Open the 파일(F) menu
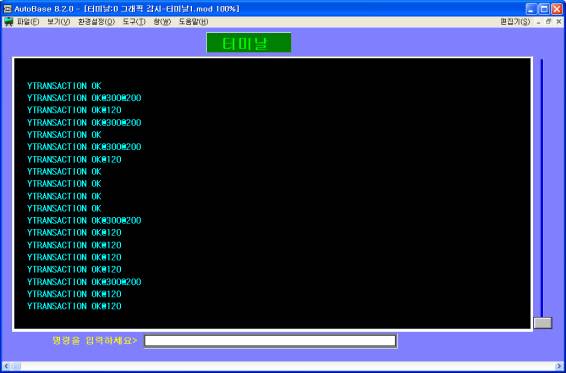566x373 pixels. click(x=28, y=22)
